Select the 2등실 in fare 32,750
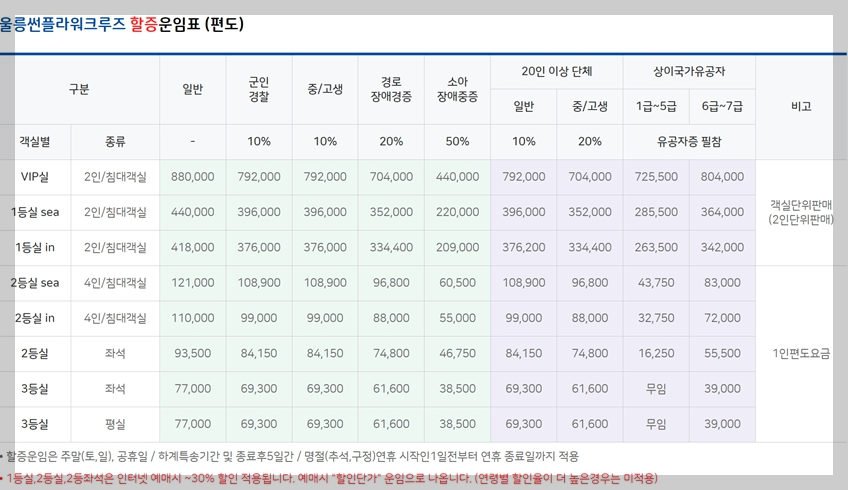The width and height of the screenshot is (848, 490). (x=656, y=318)
